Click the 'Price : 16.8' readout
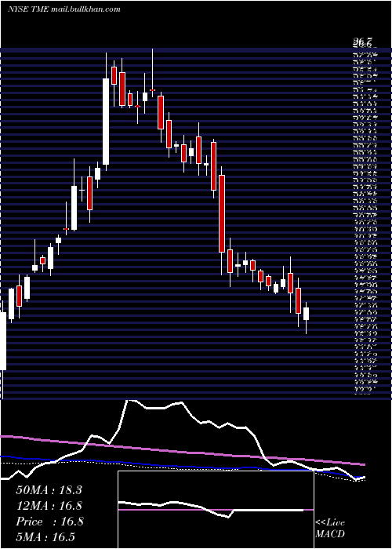The height and width of the screenshot is (549, 392). (49, 522)
